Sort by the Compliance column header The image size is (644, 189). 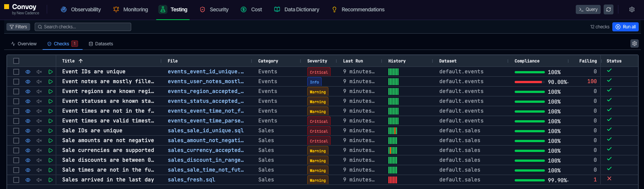click(527, 61)
